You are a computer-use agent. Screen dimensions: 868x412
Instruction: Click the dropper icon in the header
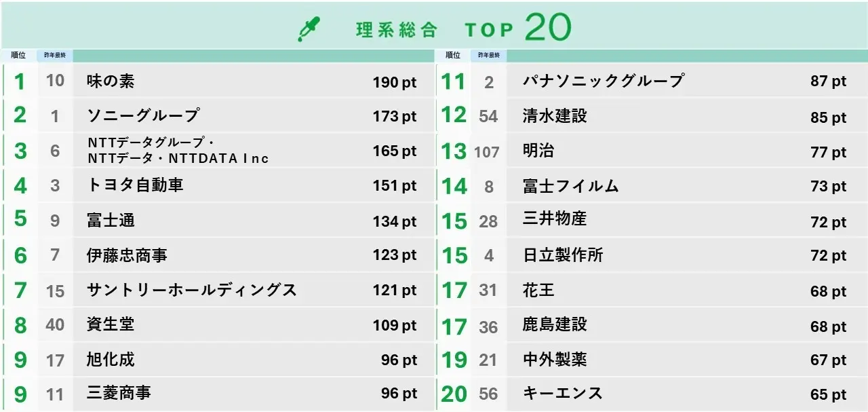click(309, 30)
